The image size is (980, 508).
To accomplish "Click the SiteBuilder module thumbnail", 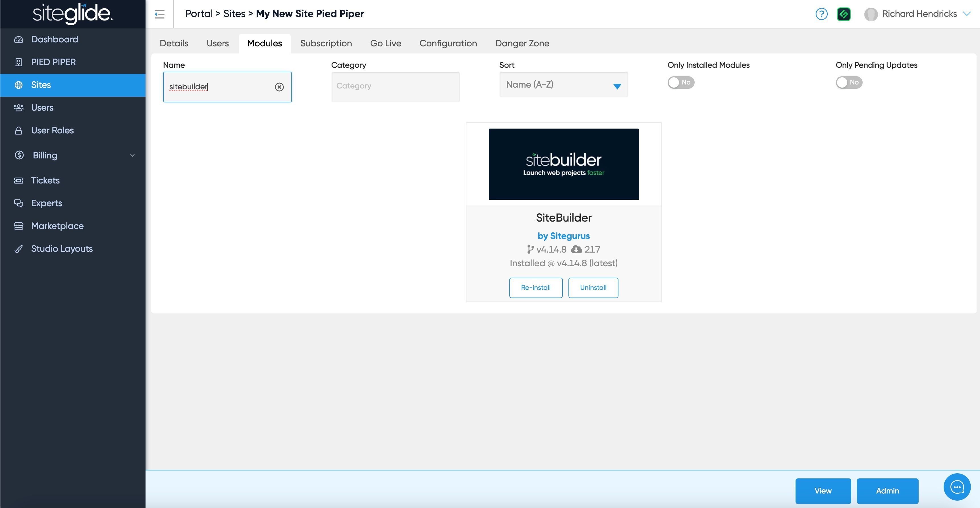I will click(563, 164).
